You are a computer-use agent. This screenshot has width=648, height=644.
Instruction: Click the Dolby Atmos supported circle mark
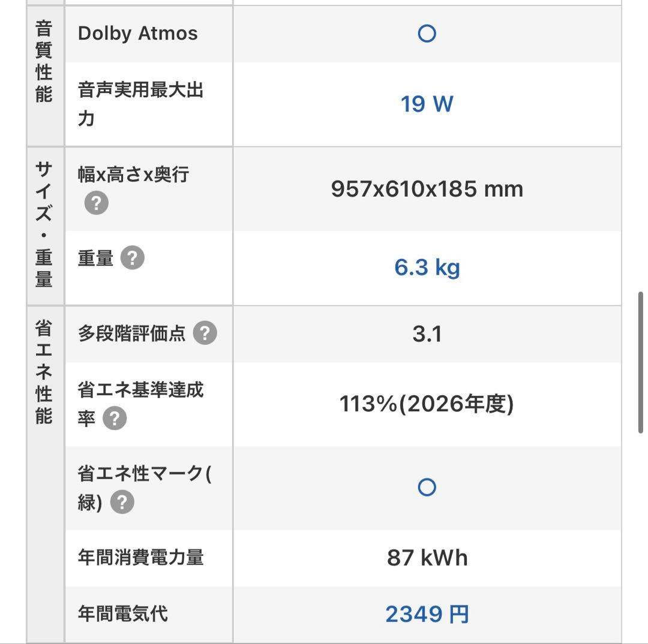[x=427, y=33]
